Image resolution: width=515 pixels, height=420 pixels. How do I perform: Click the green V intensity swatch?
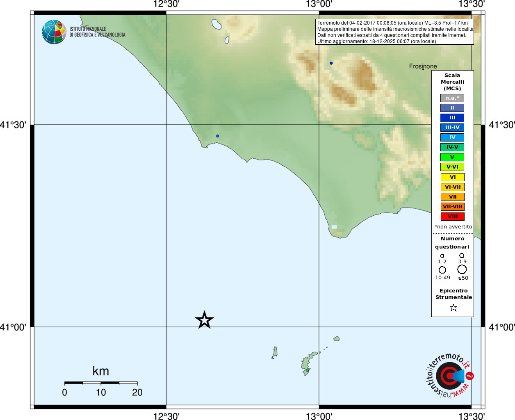coord(453,157)
